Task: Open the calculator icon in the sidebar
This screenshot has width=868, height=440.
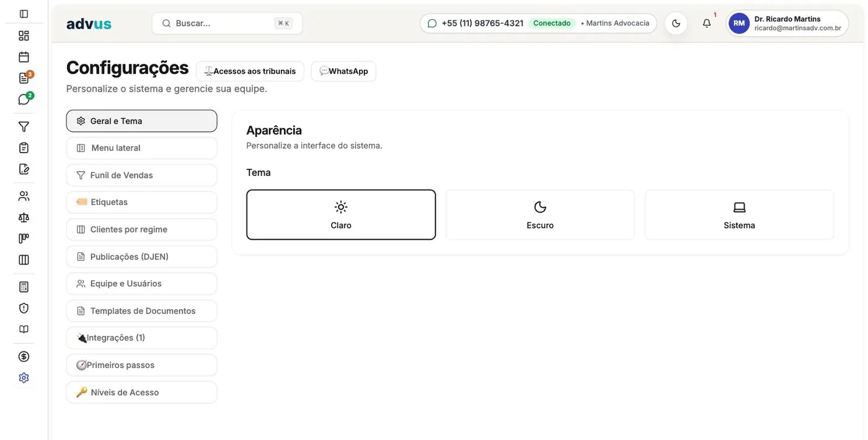Action: pos(24,287)
